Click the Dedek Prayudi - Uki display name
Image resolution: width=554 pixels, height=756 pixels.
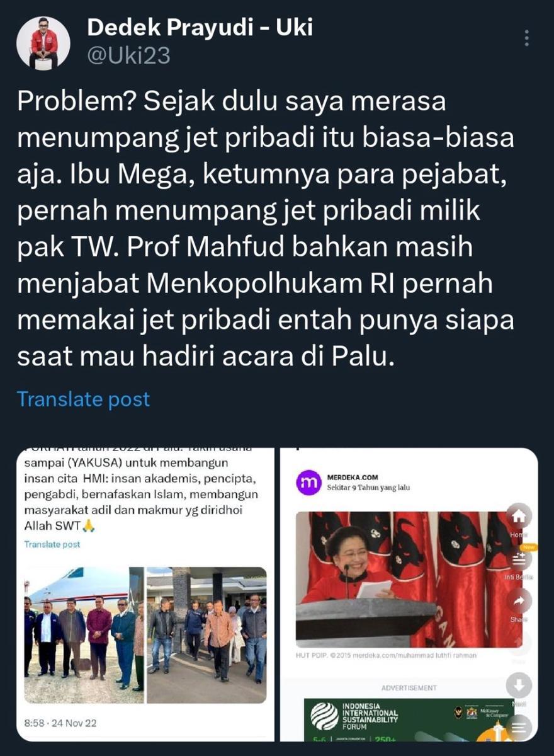tap(200, 27)
